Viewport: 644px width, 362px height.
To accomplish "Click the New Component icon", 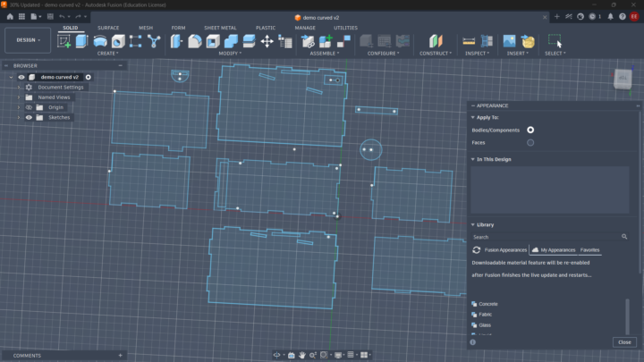I will point(326,41).
